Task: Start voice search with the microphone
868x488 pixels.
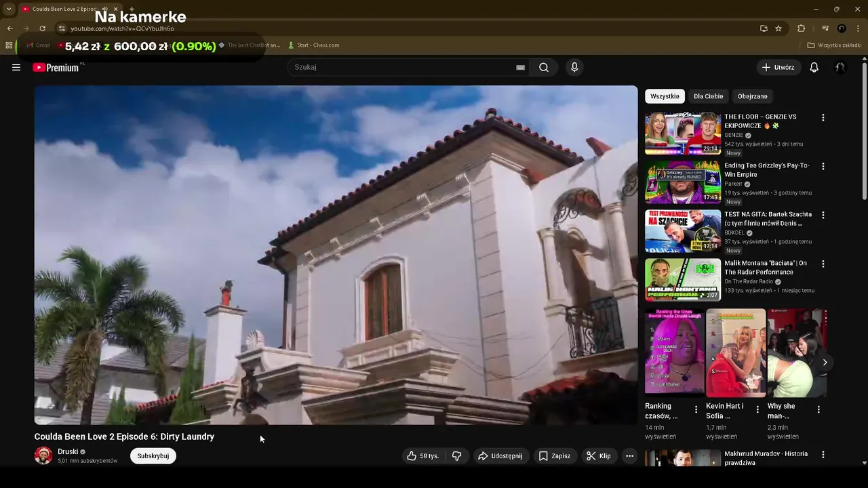Action: pyautogui.click(x=574, y=67)
